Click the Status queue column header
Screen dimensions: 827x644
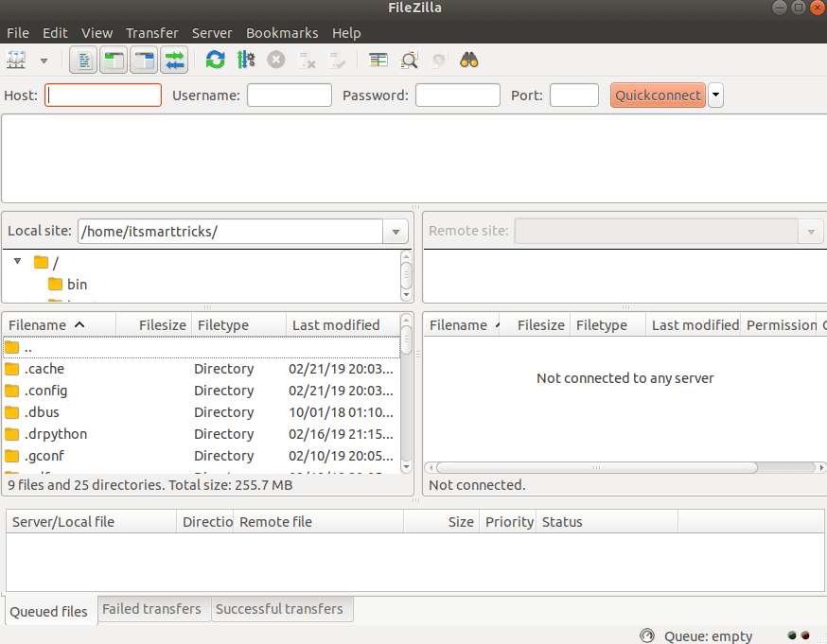[x=607, y=522]
